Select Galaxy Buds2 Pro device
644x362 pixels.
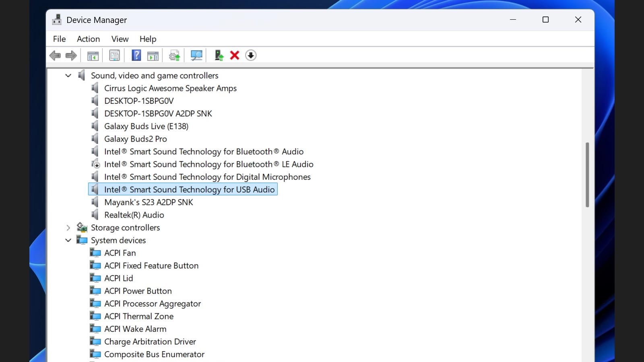tap(135, 139)
